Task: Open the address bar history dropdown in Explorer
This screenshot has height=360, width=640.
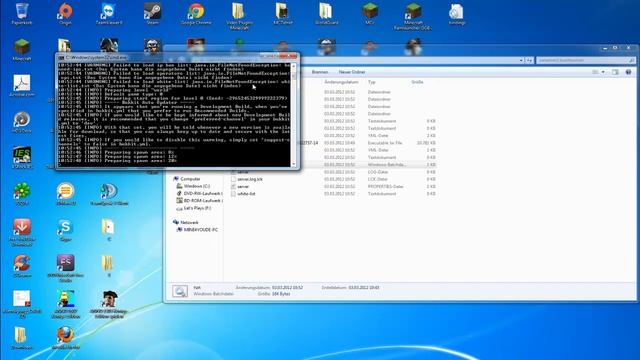Action: click(x=521, y=60)
